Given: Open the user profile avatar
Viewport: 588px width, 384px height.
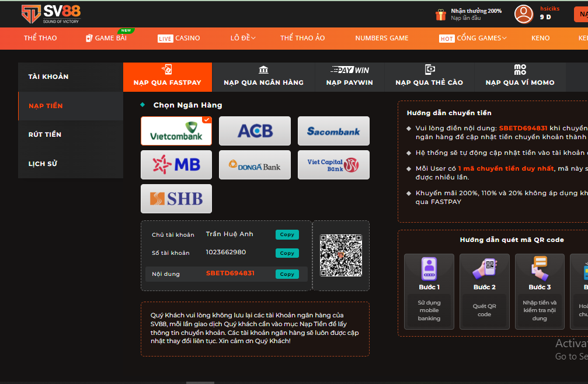Looking at the screenshot, I should tap(524, 14).
